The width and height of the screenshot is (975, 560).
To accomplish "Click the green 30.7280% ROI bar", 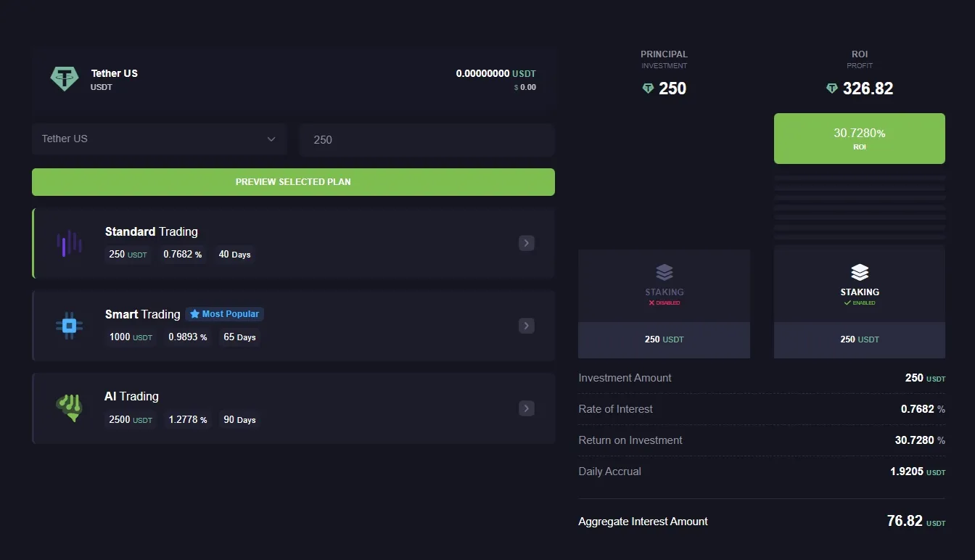I will click(860, 139).
